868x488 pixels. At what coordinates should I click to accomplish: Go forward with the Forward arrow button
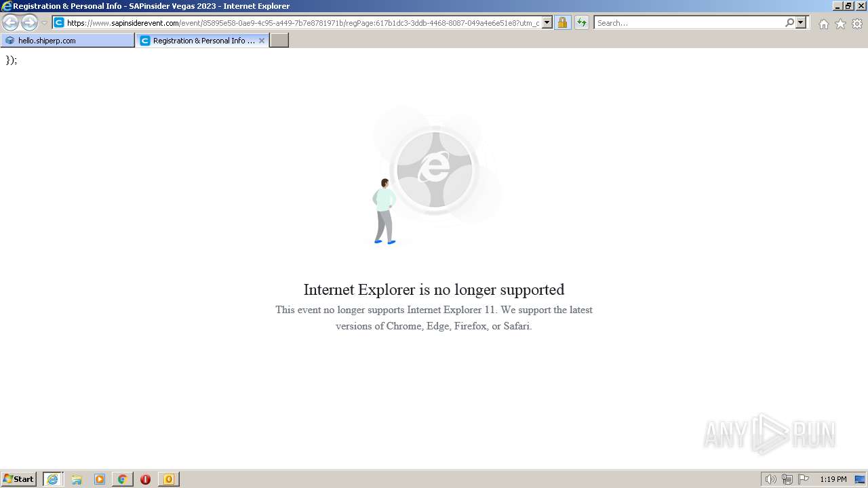(29, 23)
